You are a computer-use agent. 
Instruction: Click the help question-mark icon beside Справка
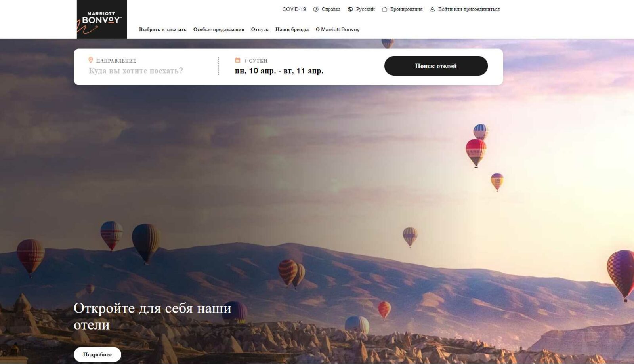(316, 10)
